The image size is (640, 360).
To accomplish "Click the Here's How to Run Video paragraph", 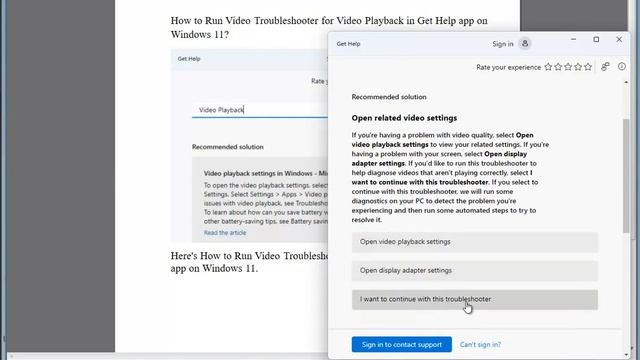I will pyautogui.click(x=249, y=262).
